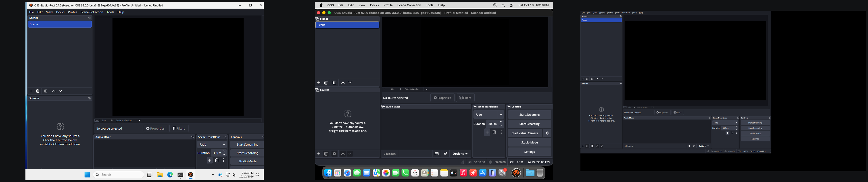
Task: Delete transition trash icon in macOS OBS window
Action: [x=494, y=132]
